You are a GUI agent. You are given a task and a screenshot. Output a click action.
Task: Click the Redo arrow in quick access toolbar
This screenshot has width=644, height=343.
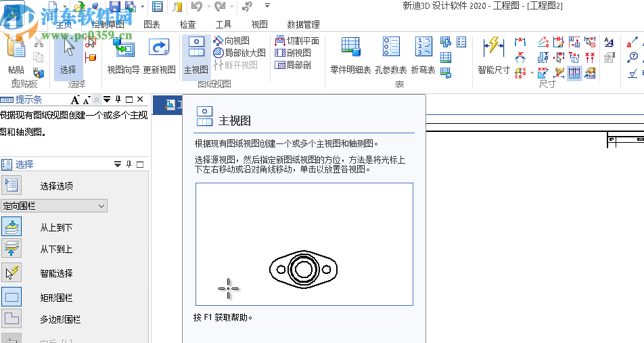click(x=220, y=6)
